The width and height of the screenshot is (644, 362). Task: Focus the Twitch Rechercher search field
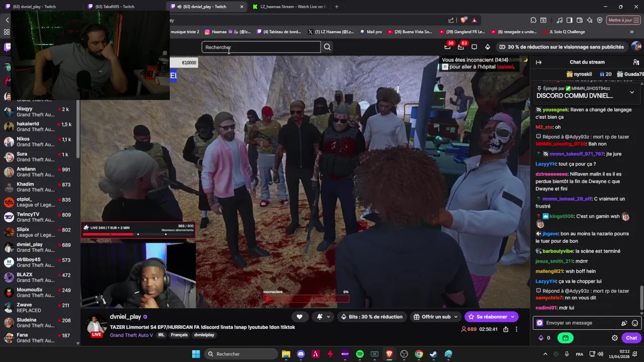(x=261, y=47)
